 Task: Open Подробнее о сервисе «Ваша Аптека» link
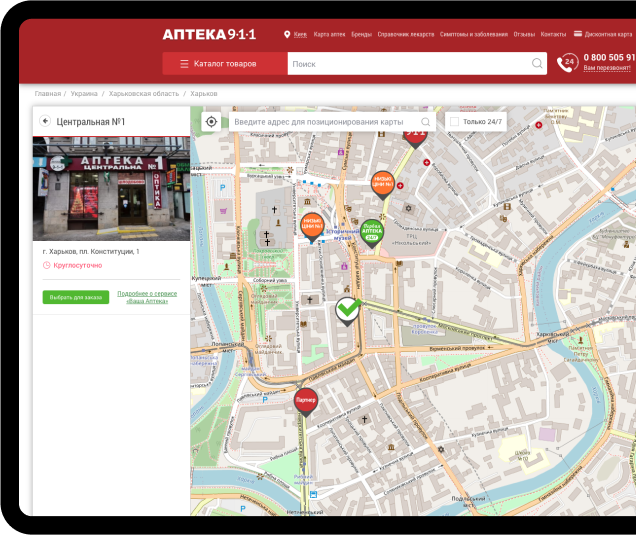coord(147,297)
